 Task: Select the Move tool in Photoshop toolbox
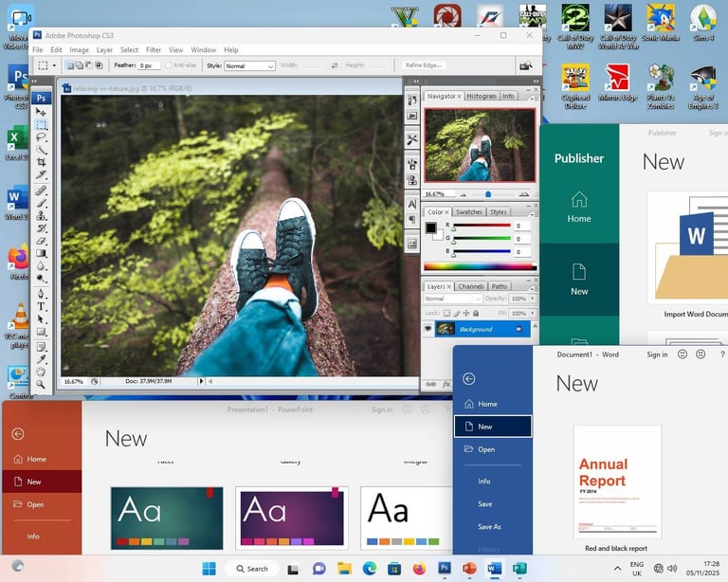coord(41,112)
